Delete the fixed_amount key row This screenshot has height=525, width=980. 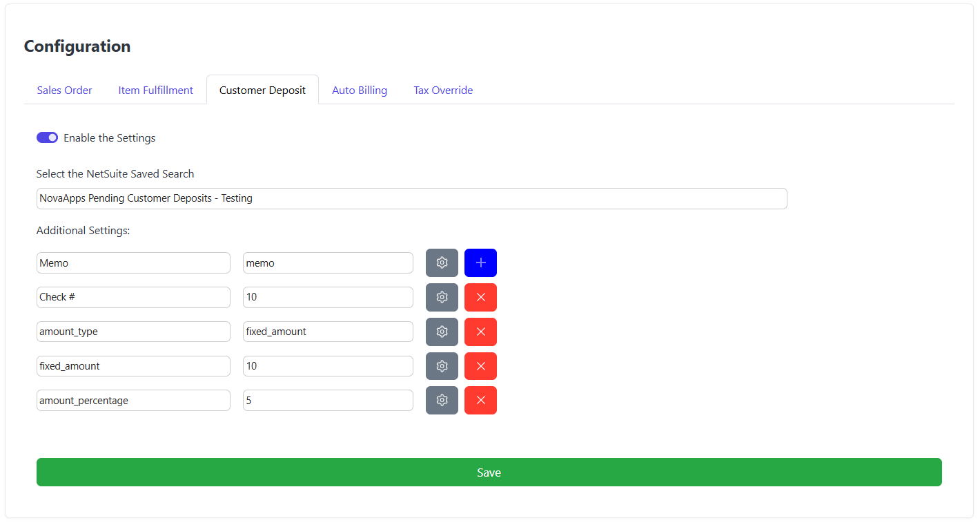click(x=480, y=366)
